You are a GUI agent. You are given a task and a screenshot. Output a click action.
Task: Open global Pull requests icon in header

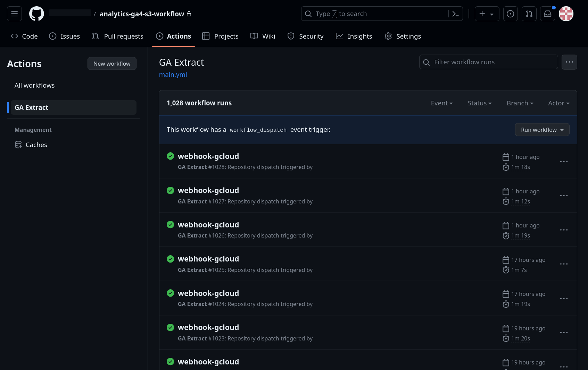[x=529, y=14]
